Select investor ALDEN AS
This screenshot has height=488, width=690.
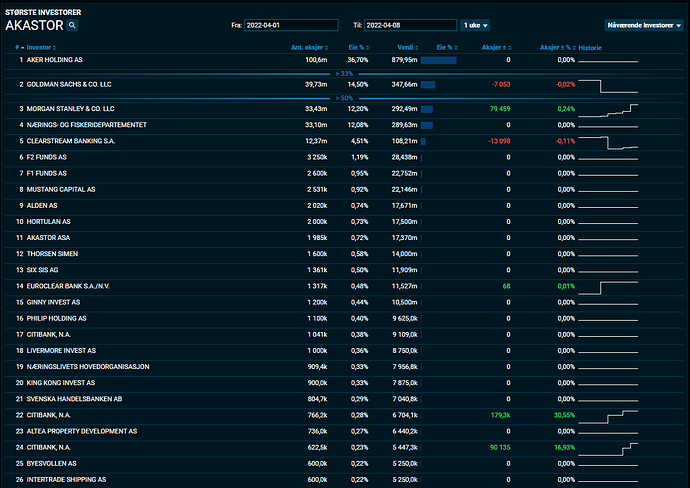point(42,205)
